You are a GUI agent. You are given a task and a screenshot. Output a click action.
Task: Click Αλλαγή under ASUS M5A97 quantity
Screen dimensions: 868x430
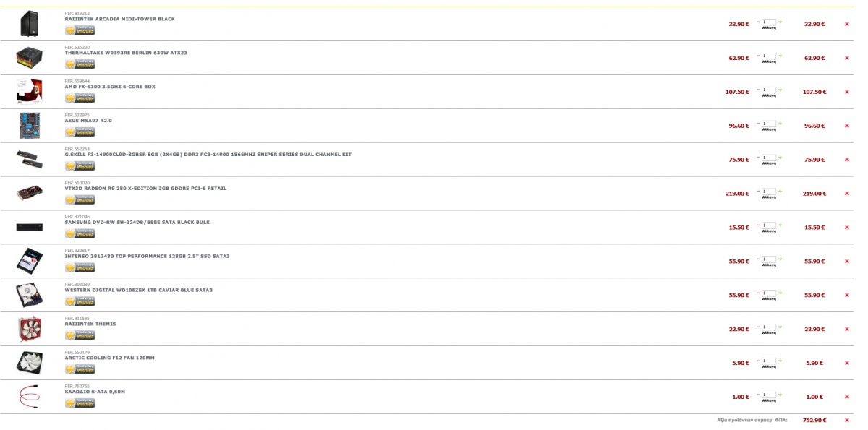coord(769,129)
